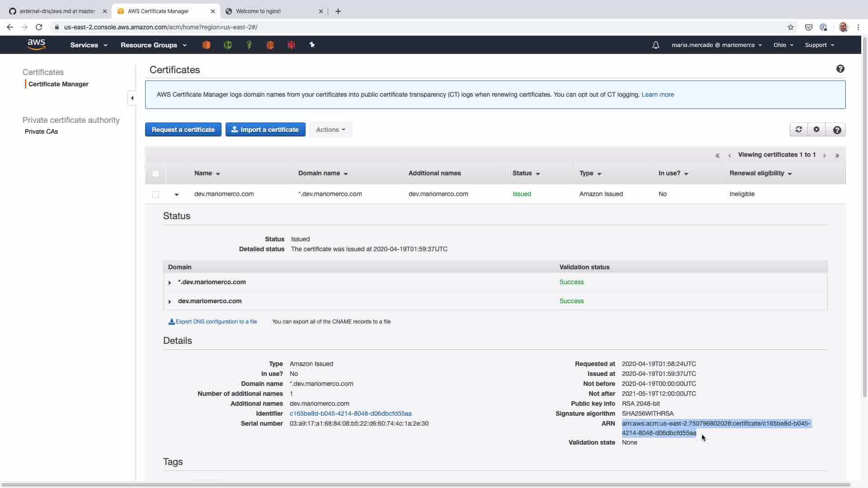This screenshot has height=488, width=868.
Task: Click the horizontal scrollbar at the page bottom
Action: point(425,485)
